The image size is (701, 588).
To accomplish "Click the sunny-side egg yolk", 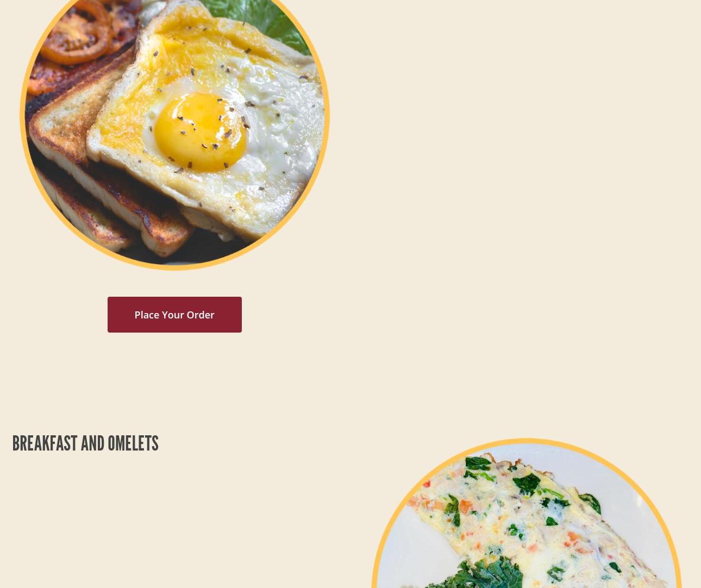I will point(200,132).
